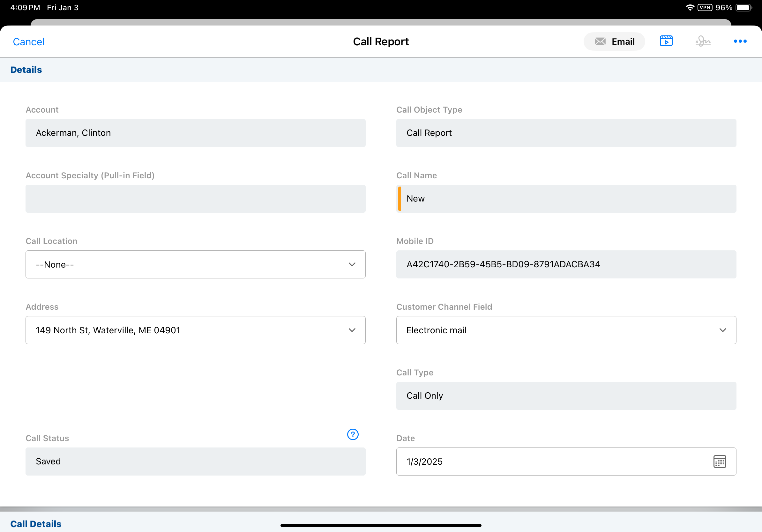Select the Details section header
The width and height of the screenshot is (762, 532).
coord(26,70)
